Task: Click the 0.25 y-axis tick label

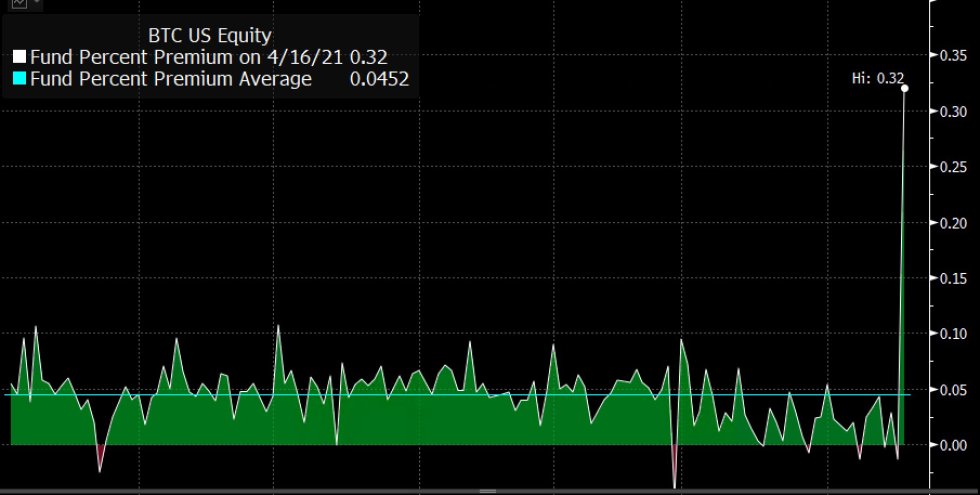Action: [x=952, y=167]
